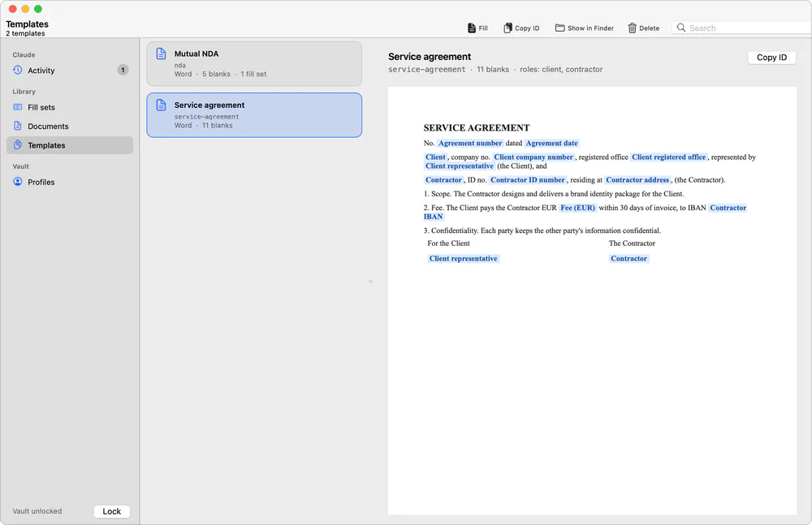The width and height of the screenshot is (812, 525).
Task: Click the Client blank in preview
Action: [435, 157]
